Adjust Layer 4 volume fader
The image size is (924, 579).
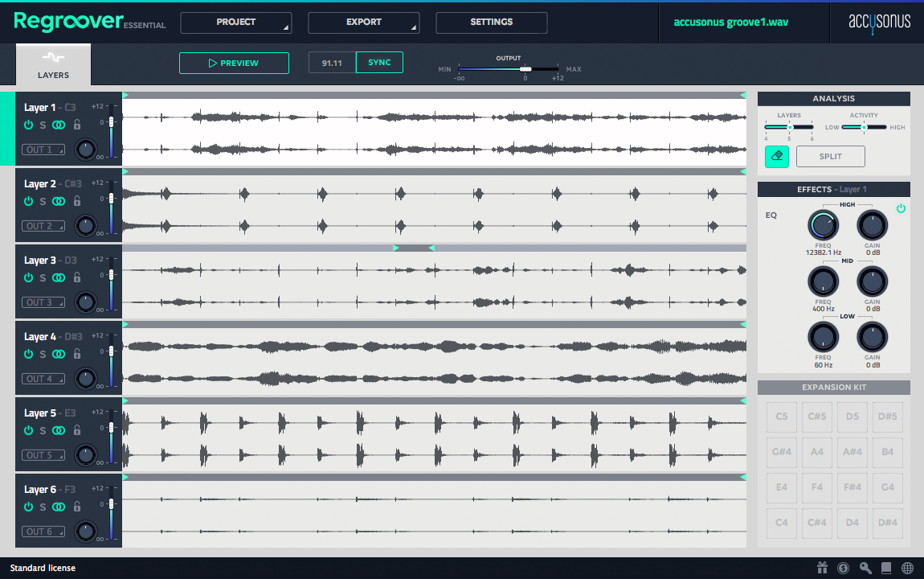112,352
